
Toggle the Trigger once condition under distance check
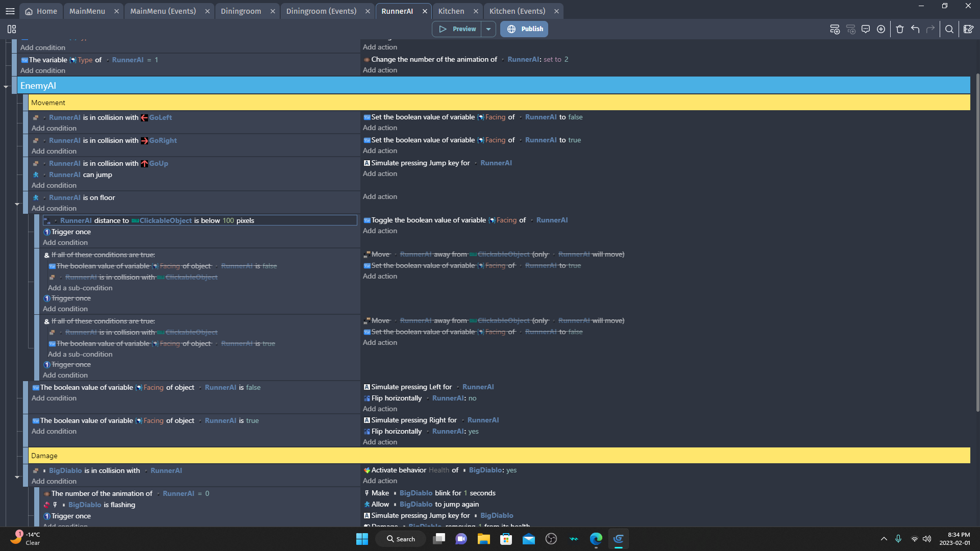click(x=71, y=232)
